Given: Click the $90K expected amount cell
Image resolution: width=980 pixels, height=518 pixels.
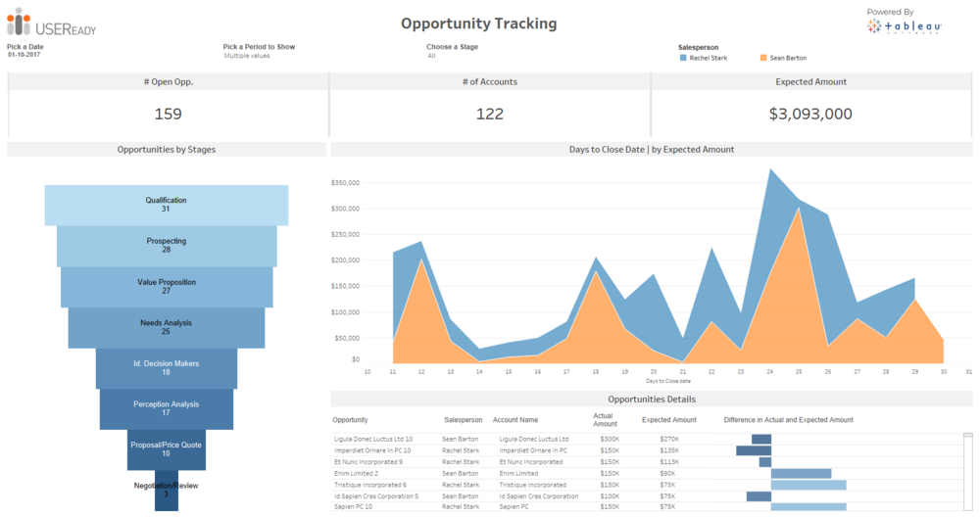Looking at the screenshot, I should [668, 474].
